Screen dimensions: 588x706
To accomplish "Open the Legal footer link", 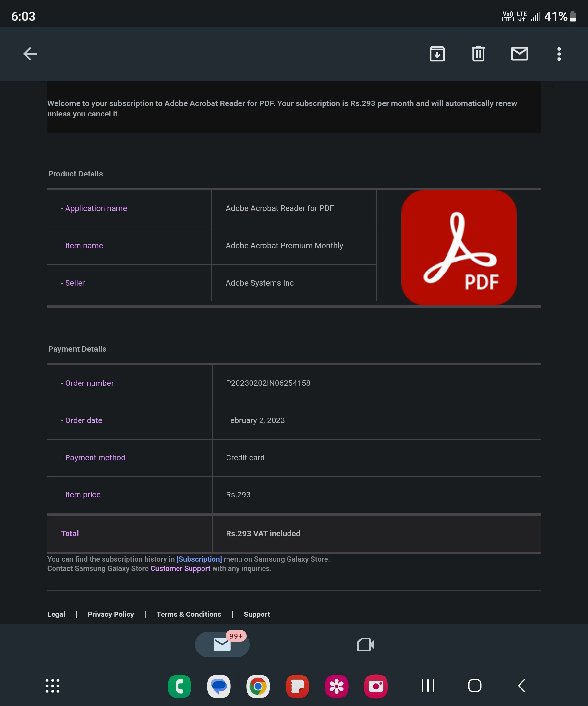I will [56, 614].
